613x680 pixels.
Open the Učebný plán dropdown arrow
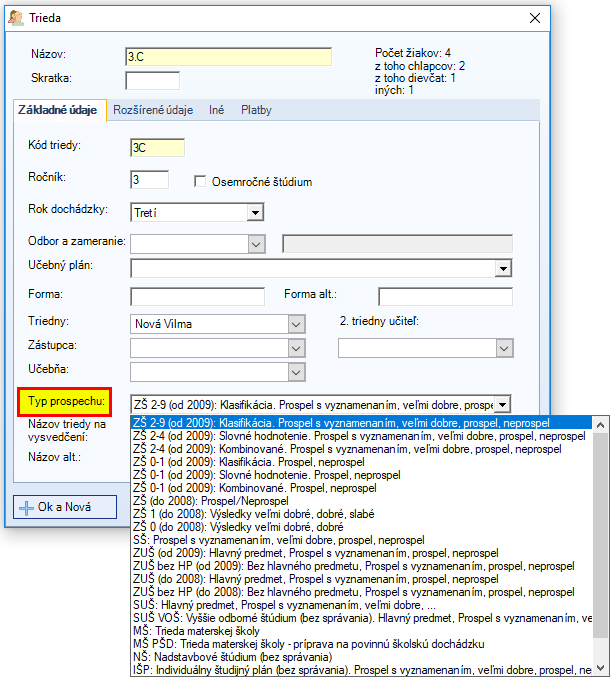pyautogui.click(x=503, y=268)
